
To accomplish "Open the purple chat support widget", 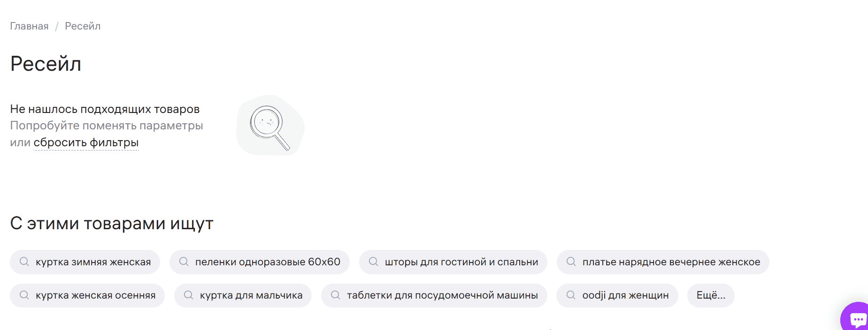I will [856, 319].
